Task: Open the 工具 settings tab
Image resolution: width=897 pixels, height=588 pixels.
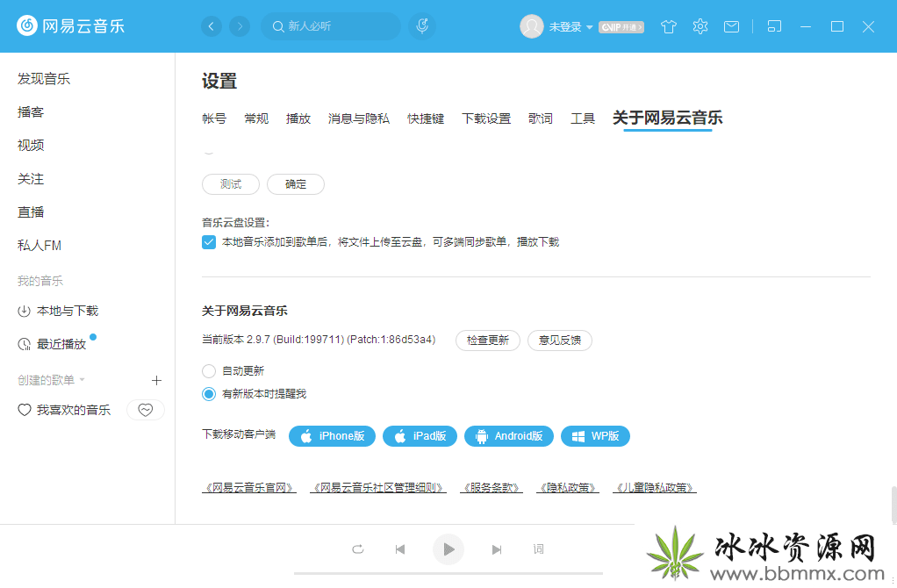Action: (x=583, y=118)
